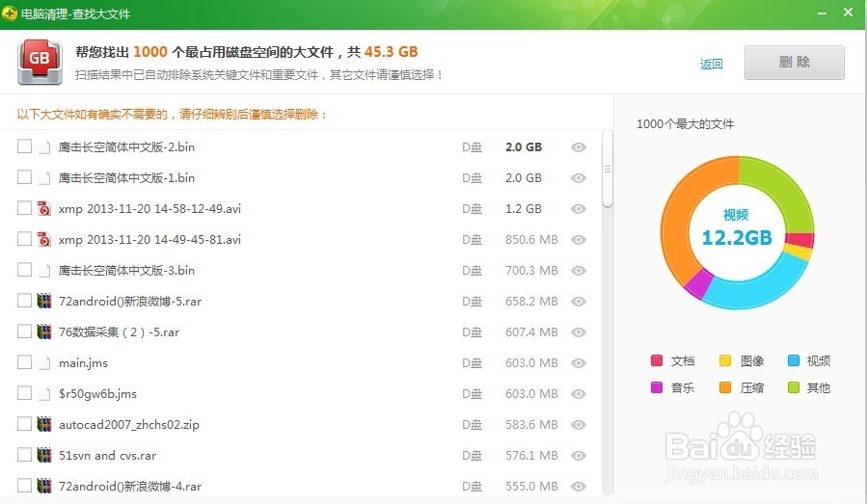Click the 删除 delete button
The height and width of the screenshot is (504, 867).
(794, 63)
